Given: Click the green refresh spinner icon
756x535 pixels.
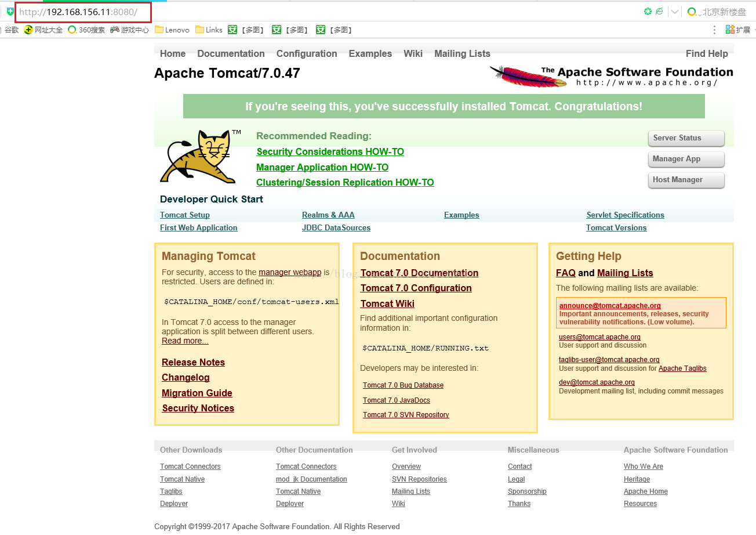Looking at the screenshot, I should click(x=648, y=12).
